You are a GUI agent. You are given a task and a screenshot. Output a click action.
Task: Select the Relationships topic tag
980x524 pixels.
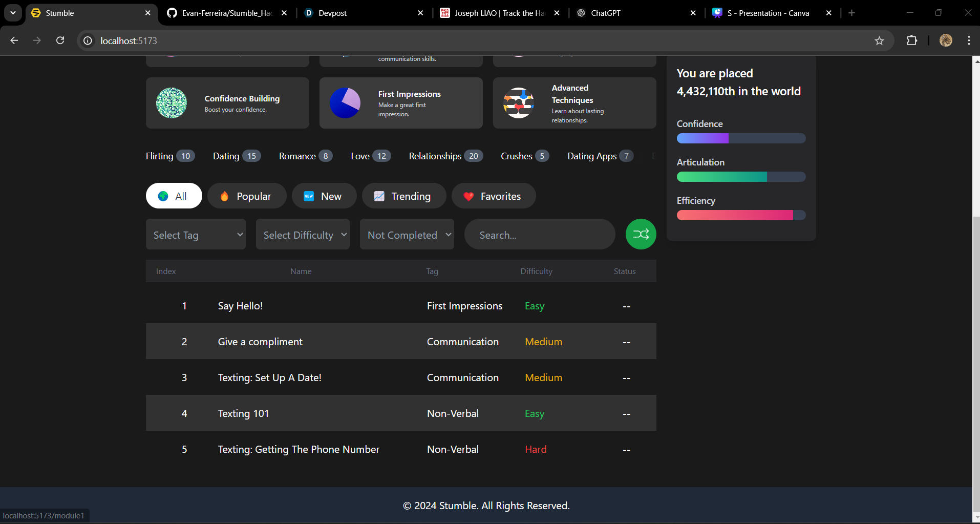(x=445, y=156)
